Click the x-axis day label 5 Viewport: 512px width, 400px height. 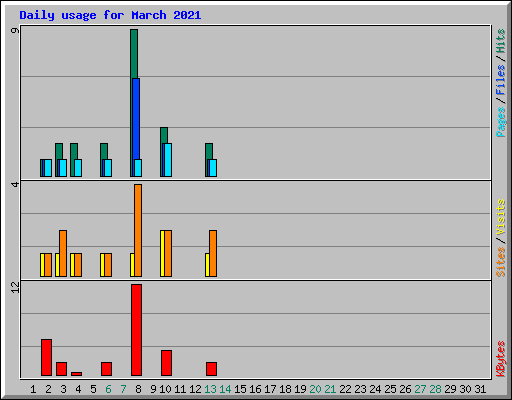(93, 389)
